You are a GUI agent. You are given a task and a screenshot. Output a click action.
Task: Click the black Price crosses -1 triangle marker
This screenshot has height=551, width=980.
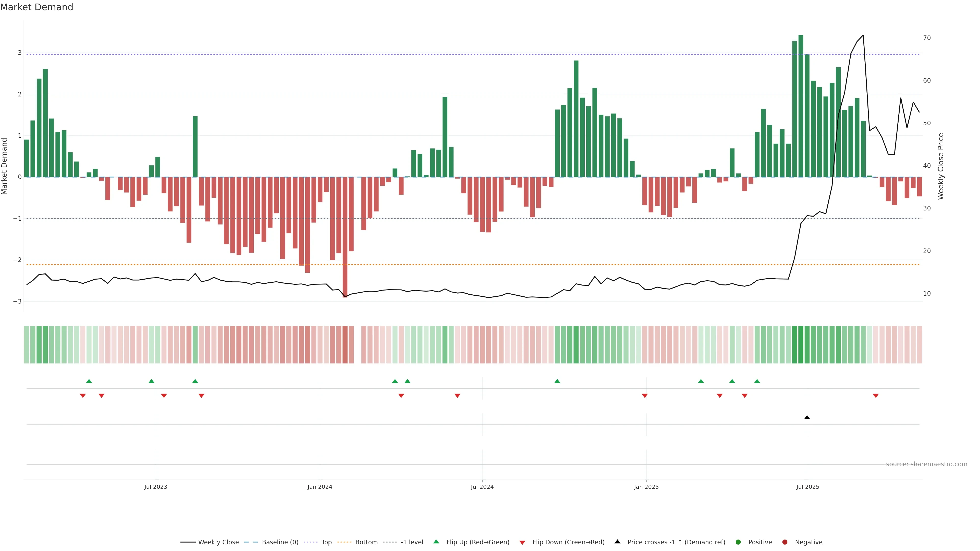pos(807,418)
